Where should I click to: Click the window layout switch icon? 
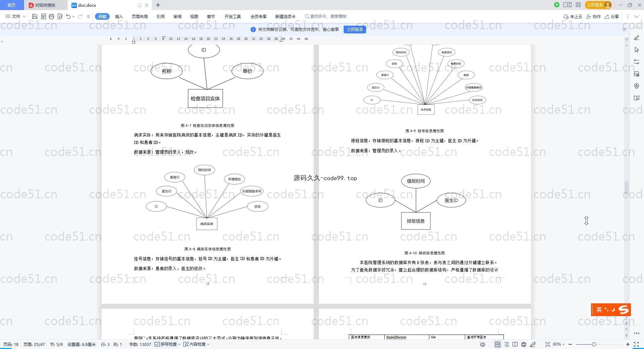point(568,5)
